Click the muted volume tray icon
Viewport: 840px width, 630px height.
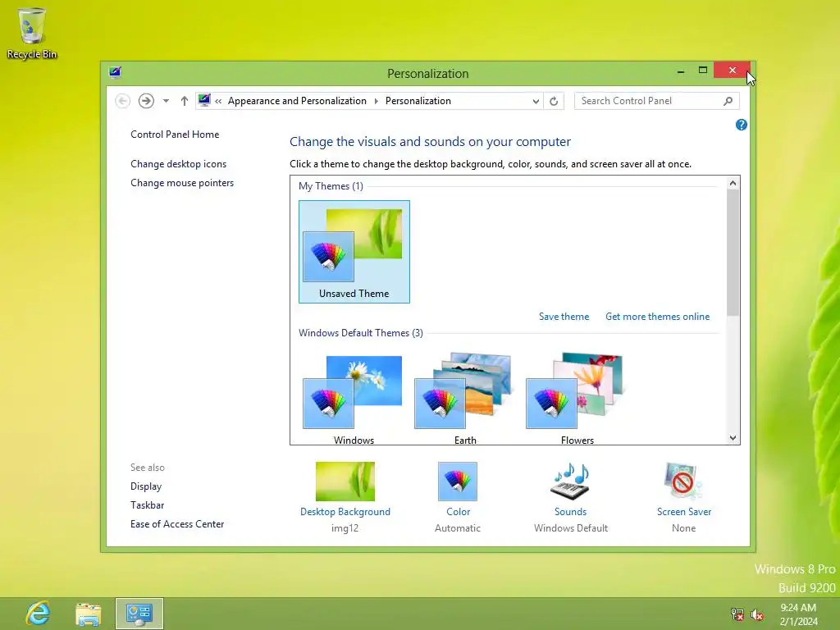coord(757,614)
